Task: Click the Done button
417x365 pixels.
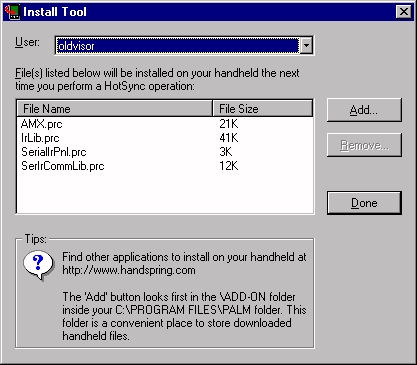Action: (x=364, y=203)
